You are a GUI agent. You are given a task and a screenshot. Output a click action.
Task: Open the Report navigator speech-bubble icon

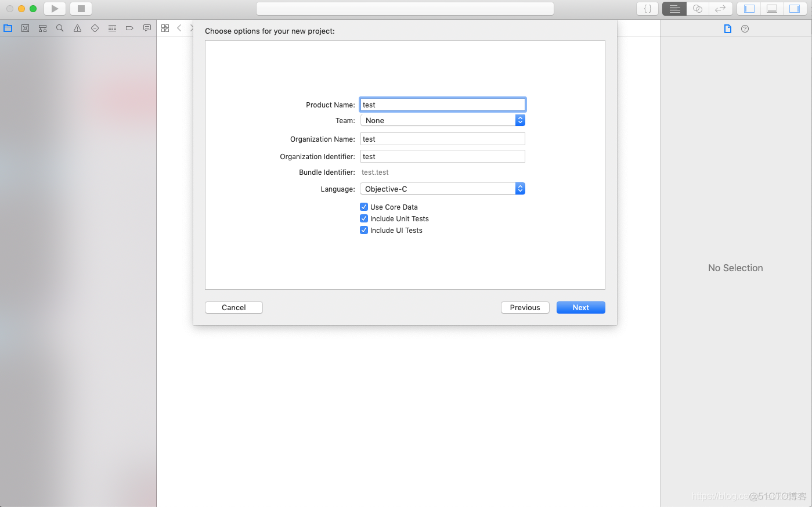[x=147, y=28]
